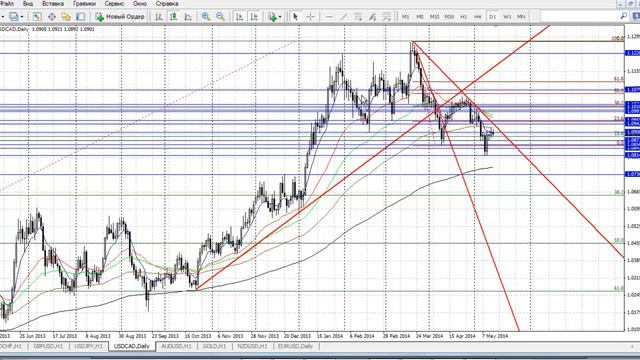The height and width of the screenshot is (360, 640).
Task: Select the D1 timeframe button
Action: click(492, 17)
